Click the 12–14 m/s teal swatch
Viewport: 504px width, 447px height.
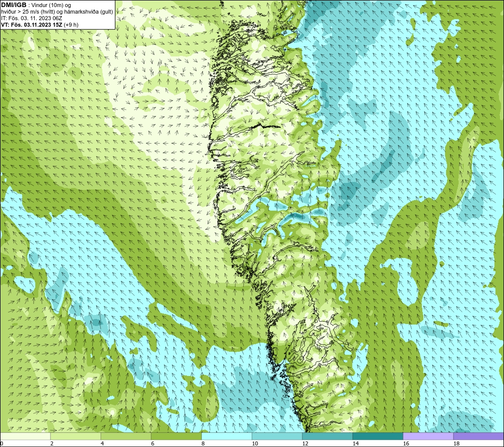tap(328, 436)
